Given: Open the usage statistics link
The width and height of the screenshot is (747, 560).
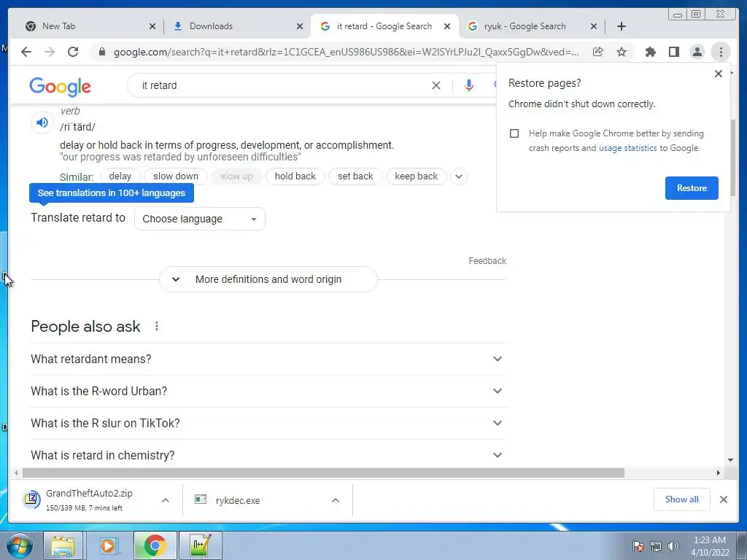Looking at the screenshot, I should pos(627,148).
